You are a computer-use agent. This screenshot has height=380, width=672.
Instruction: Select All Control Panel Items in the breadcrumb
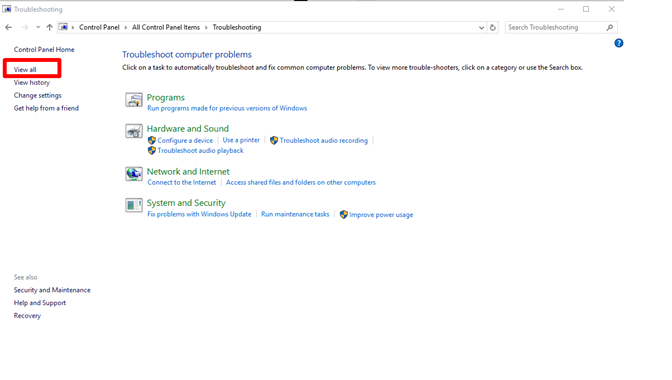click(x=166, y=27)
